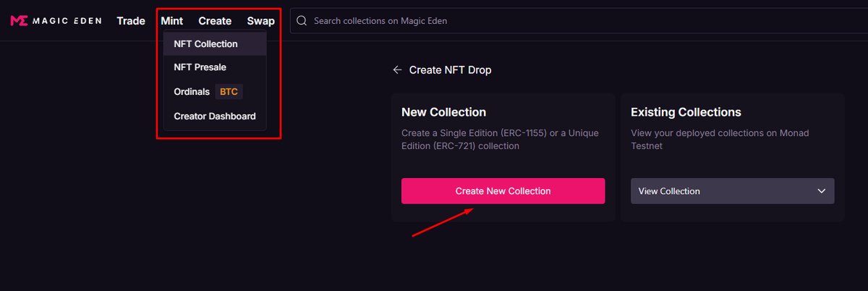Open the Swap tab in the top navigation
The image size is (868, 291).
[x=260, y=21]
